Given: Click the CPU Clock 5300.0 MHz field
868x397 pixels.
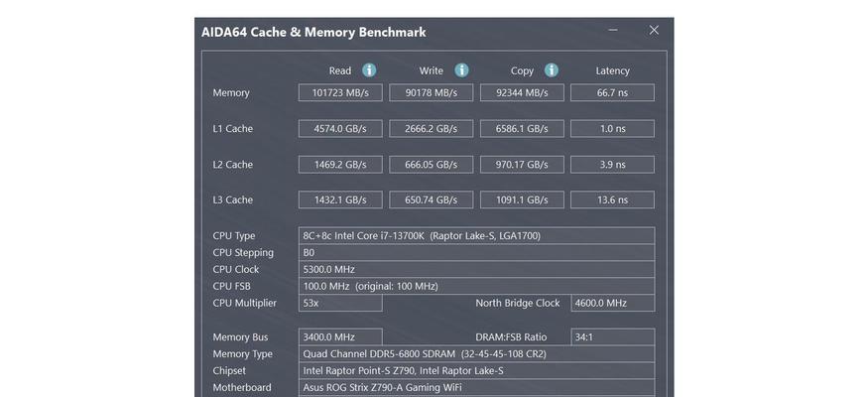Looking at the screenshot, I should click(476, 269).
